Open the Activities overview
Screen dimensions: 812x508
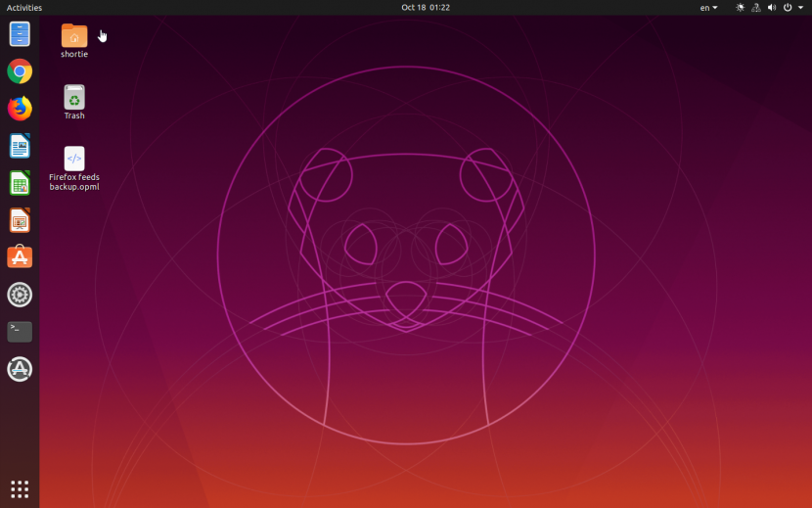coord(23,7)
